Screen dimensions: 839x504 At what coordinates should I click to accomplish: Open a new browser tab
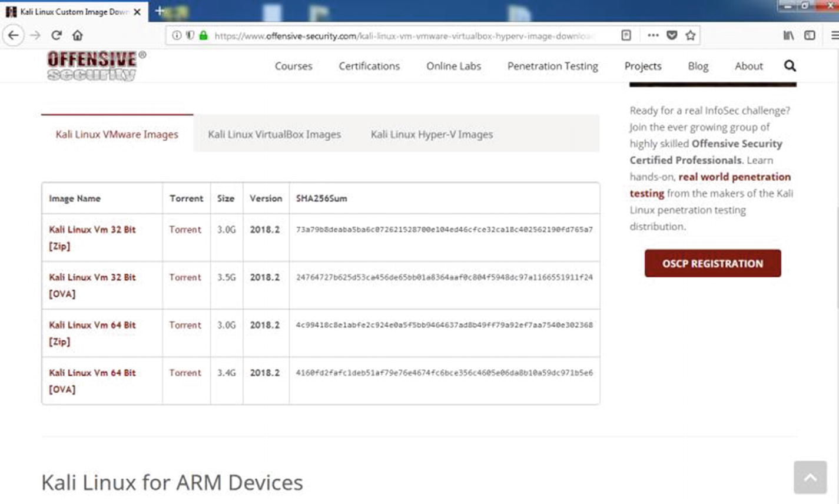pos(159,11)
